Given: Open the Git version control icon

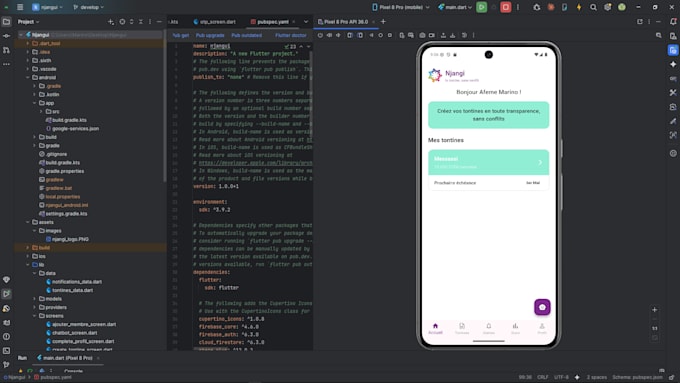Looking at the screenshot, I should tap(7, 365).
